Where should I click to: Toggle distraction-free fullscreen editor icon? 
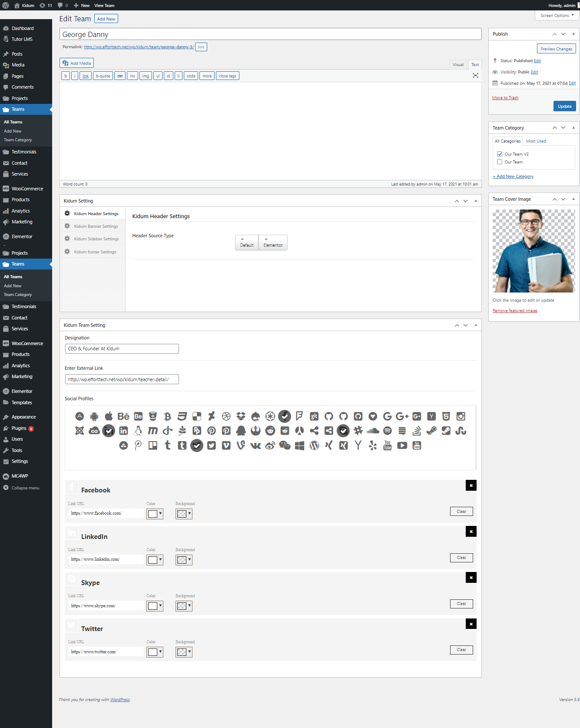point(475,76)
